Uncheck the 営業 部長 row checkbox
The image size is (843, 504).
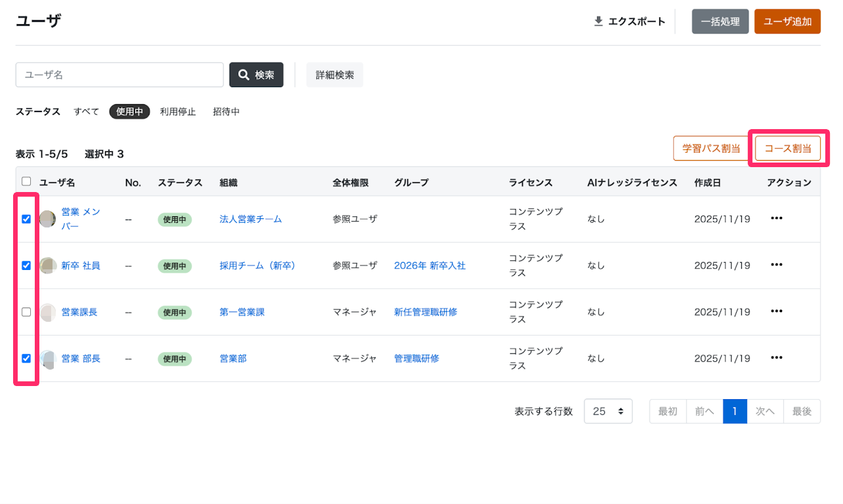tap(26, 359)
